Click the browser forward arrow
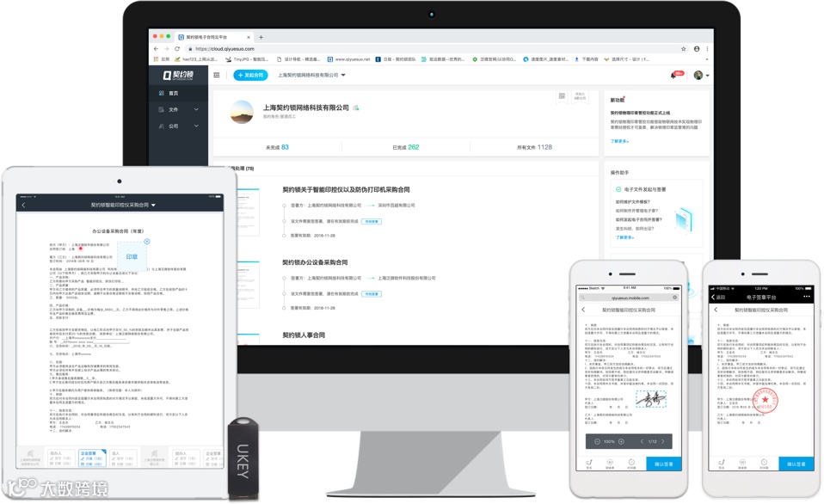Viewport: 824px width, 504px height. coord(167,48)
